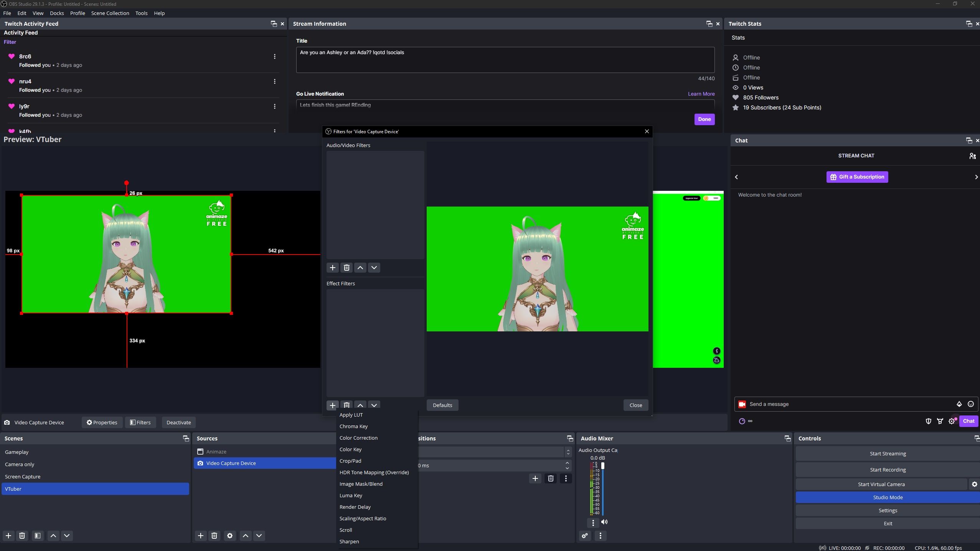Remove the selected effect filter
980x551 pixels.
coord(346,405)
